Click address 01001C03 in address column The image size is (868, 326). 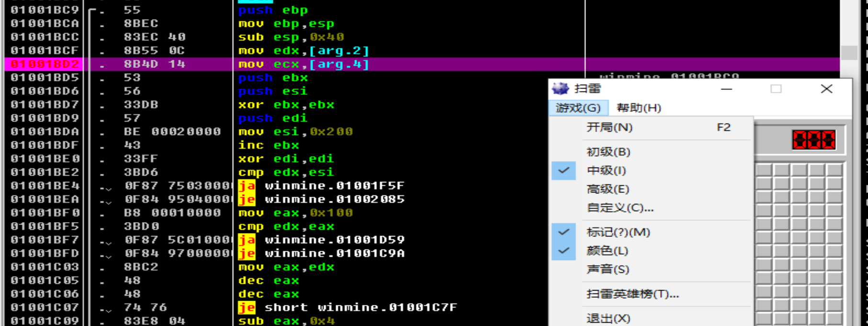tap(45, 267)
